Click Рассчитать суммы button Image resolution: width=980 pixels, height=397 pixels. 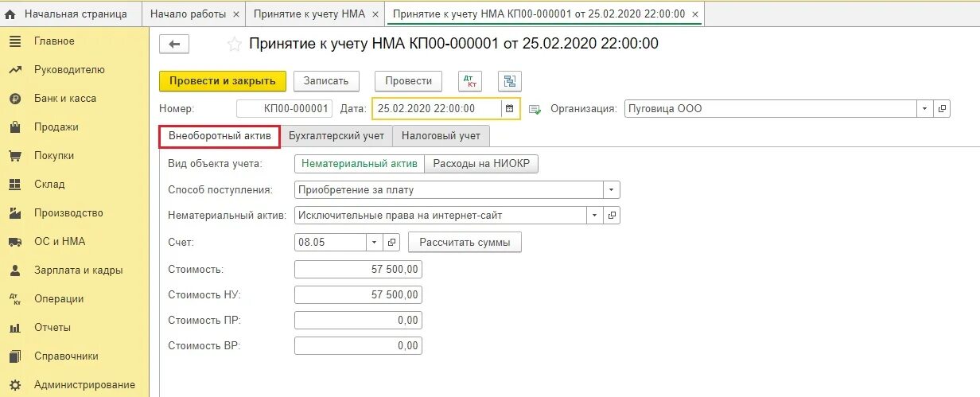pyautogui.click(x=465, y=242)
